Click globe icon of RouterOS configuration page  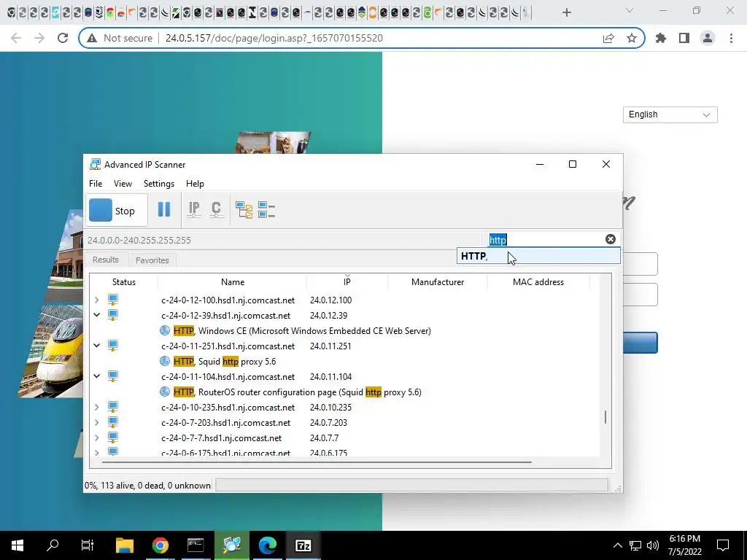click(x=165, y=392)
